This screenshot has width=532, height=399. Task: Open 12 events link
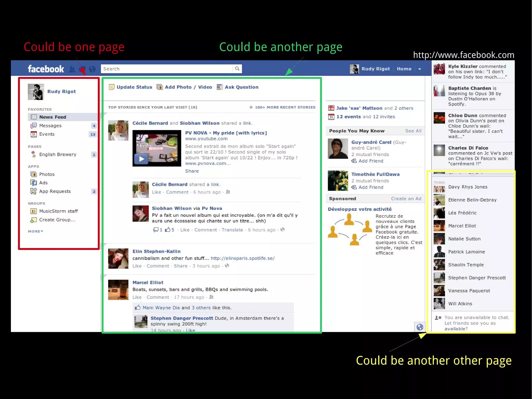click(349, 117)
